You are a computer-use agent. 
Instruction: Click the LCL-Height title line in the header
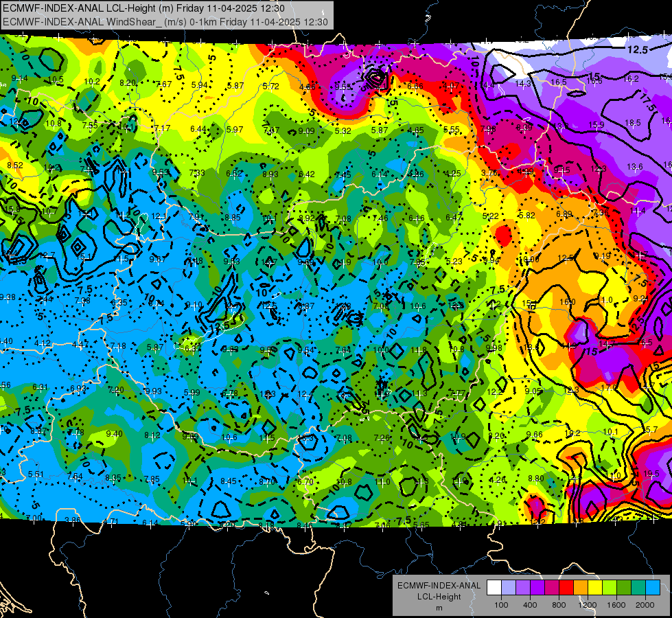point(143,8)
